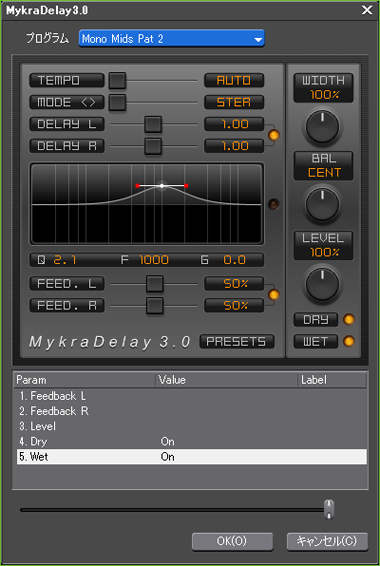This screenshot has width=380, height=566.
Task: Click the DELAY R label button
Action: pyautogui.click(x=67, y=146)
